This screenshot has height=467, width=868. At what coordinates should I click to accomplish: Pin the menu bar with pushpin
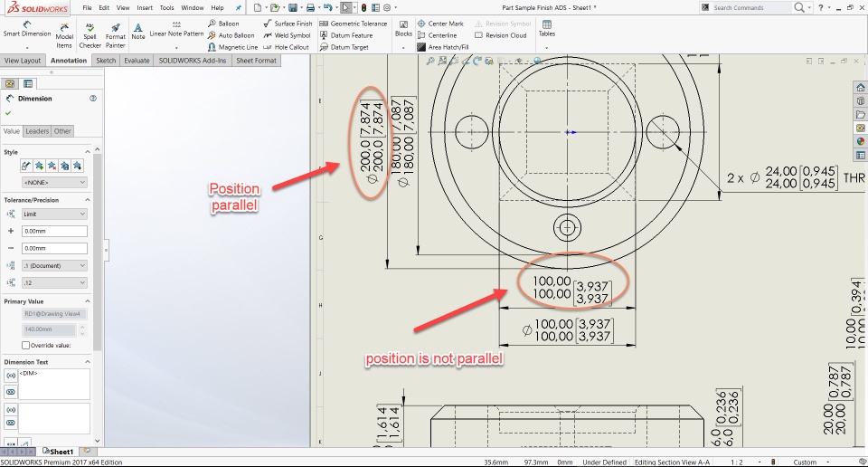pos(239,8)
